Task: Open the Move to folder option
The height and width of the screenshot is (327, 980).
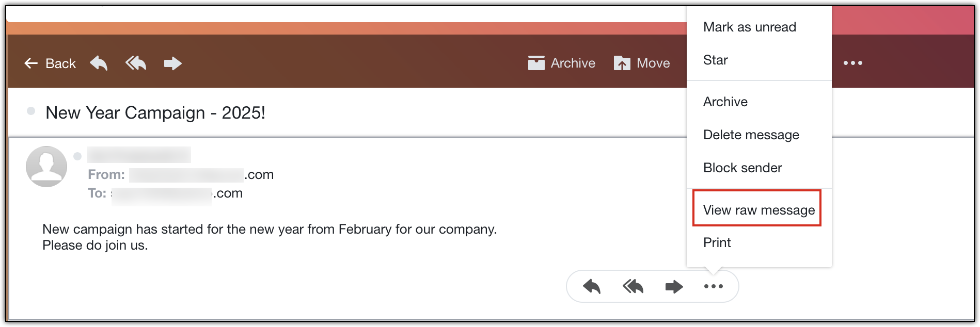Action: click(x=642, y=63)
